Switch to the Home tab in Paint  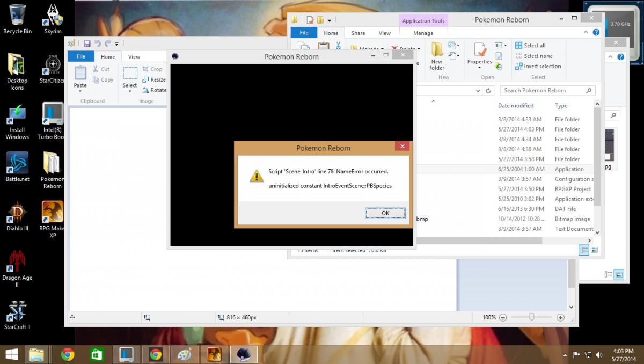point(108,56)
